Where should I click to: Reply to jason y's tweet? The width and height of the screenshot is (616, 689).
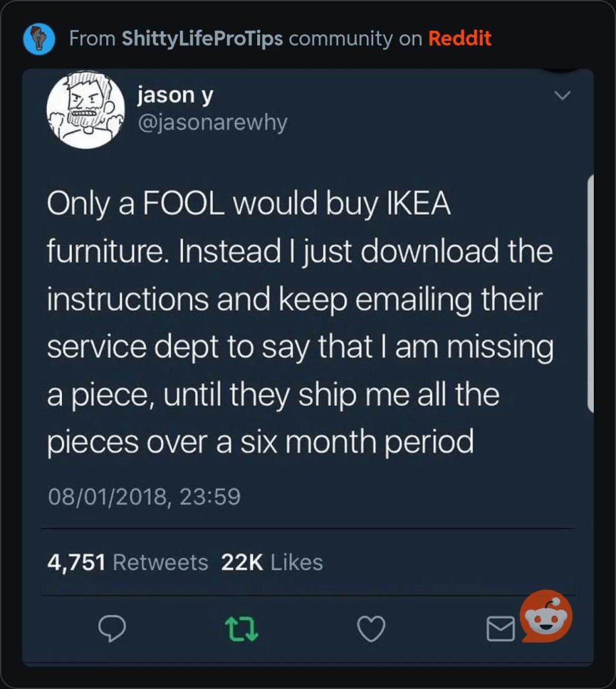click(112, 629)
